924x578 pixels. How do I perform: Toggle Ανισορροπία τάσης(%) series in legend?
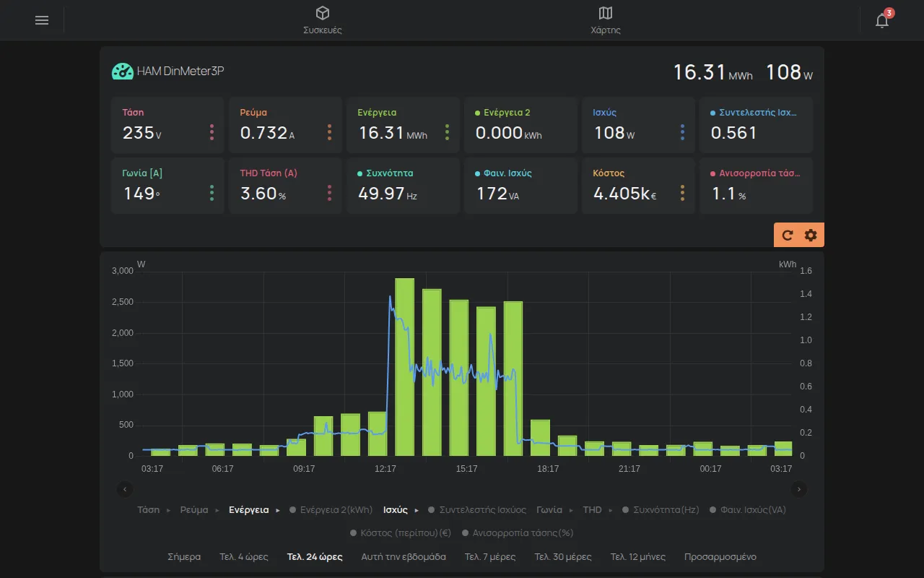coord(517,532)
